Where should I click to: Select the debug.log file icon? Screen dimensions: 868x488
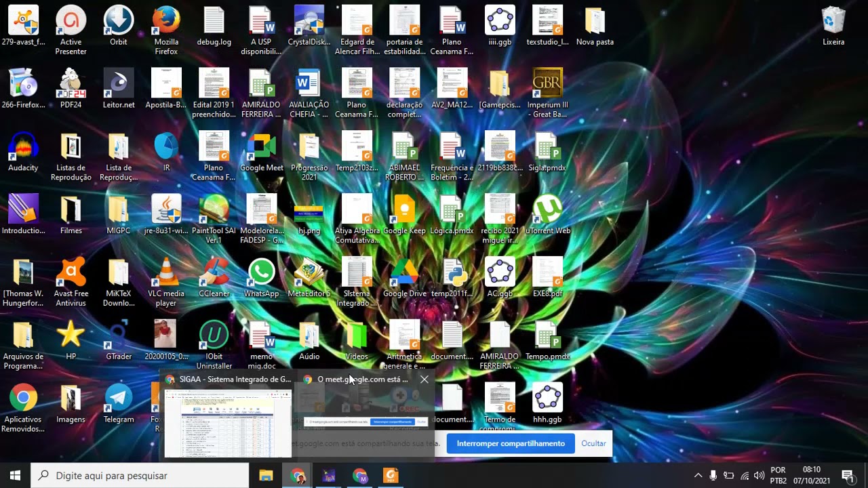click(x=214, y=26)
